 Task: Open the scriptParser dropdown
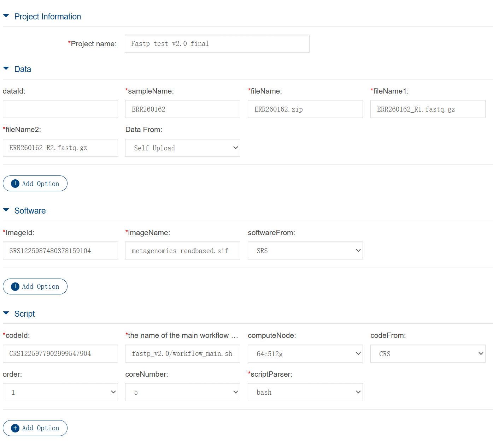[x=305, y=392]
